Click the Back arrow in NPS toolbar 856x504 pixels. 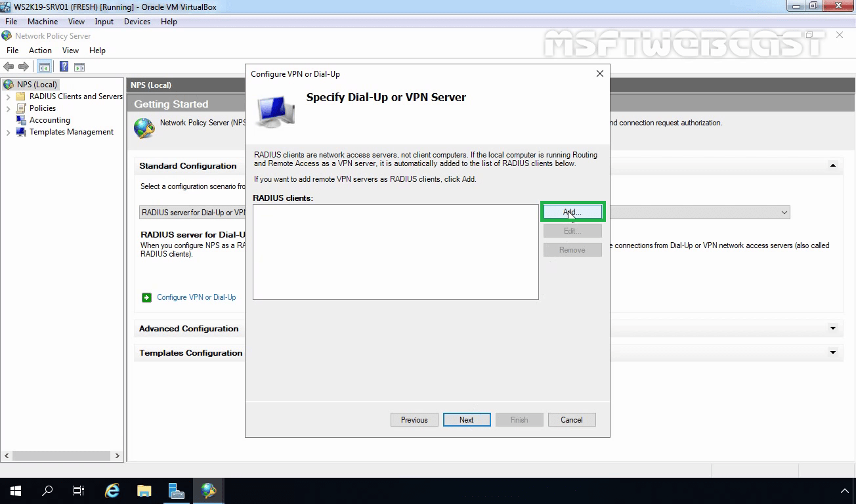[x=9, y=66]
